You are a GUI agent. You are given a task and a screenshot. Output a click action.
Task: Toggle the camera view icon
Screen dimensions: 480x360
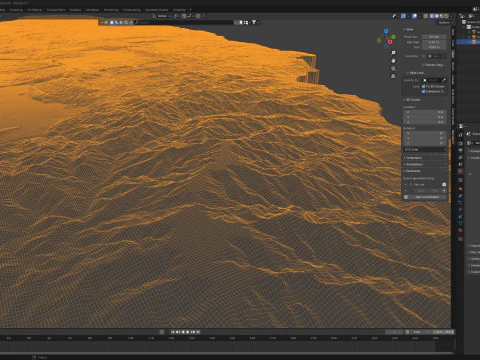click(x=393, y=68)
